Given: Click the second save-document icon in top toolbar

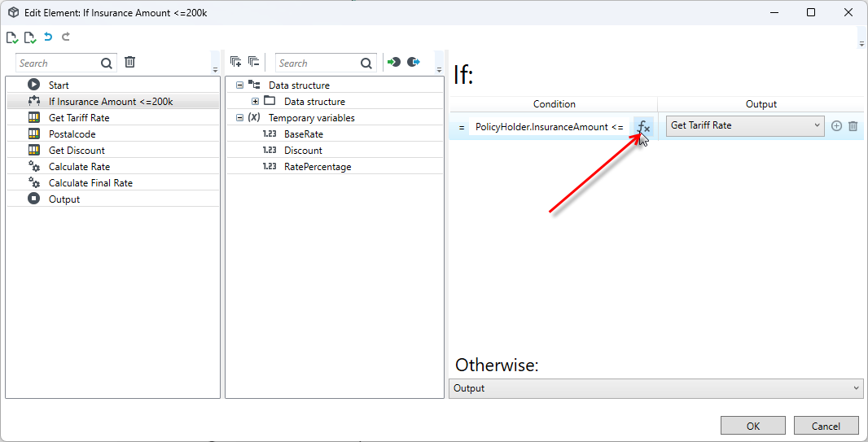Looking at the screenshot, I should point(30,37).
